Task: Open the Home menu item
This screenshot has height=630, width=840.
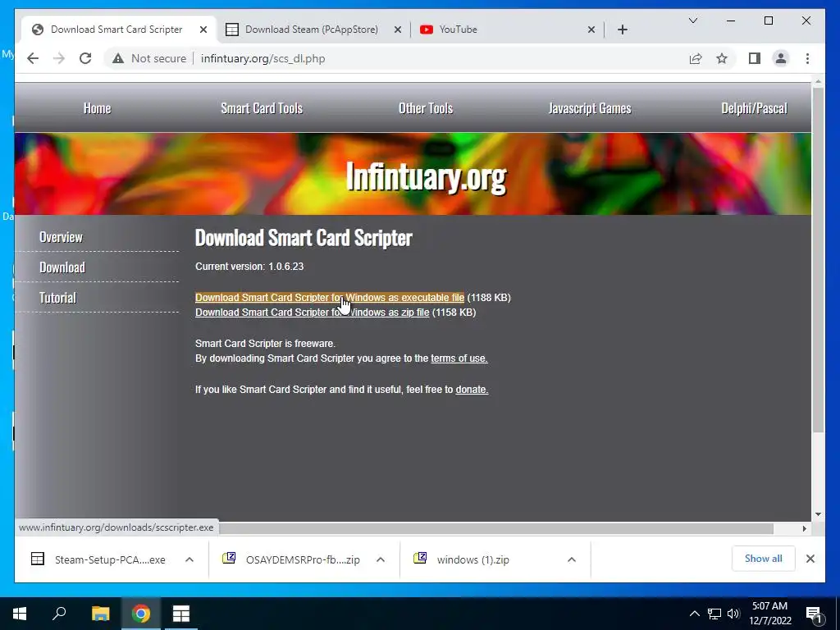Action: pyautogui.click(x=97, y=108)
